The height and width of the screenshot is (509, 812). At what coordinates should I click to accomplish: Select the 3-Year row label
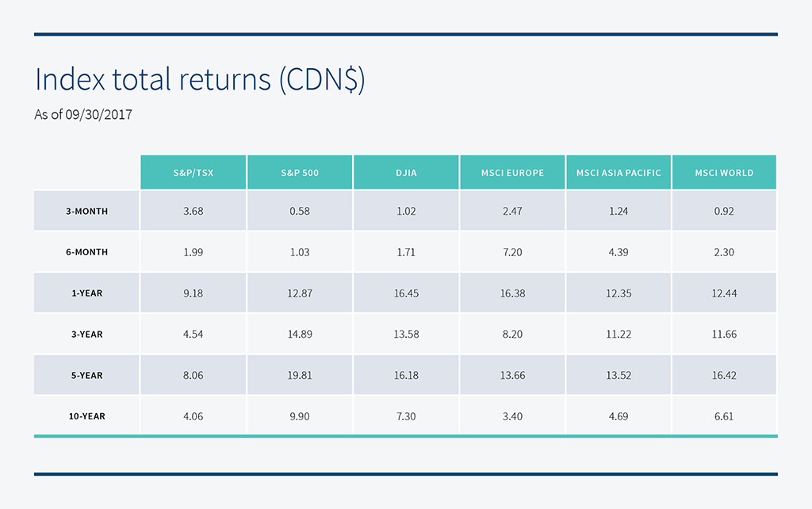point(86,335)
